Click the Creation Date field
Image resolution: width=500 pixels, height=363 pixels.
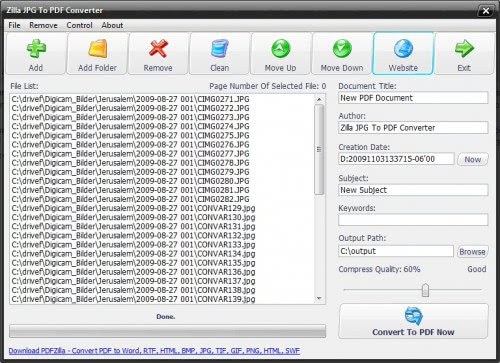pyautogui.click(x=396, y=159)
